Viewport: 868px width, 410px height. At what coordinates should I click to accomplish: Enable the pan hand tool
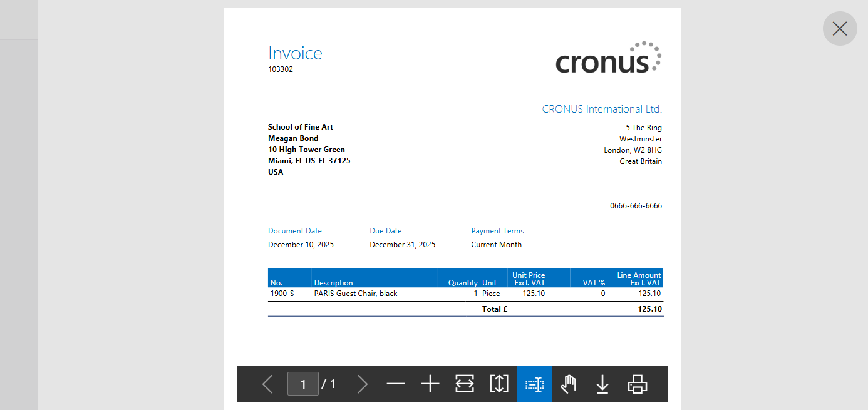[568, 384]
